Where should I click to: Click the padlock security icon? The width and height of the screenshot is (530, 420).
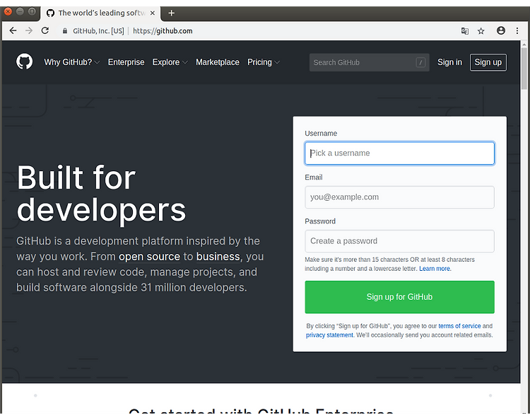point(65,31)
